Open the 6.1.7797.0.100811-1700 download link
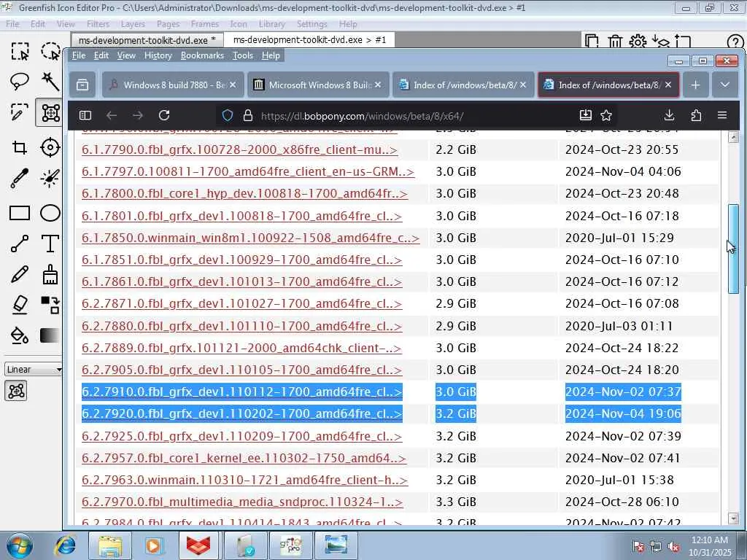The image size is (747, 560). coord(248,171)
